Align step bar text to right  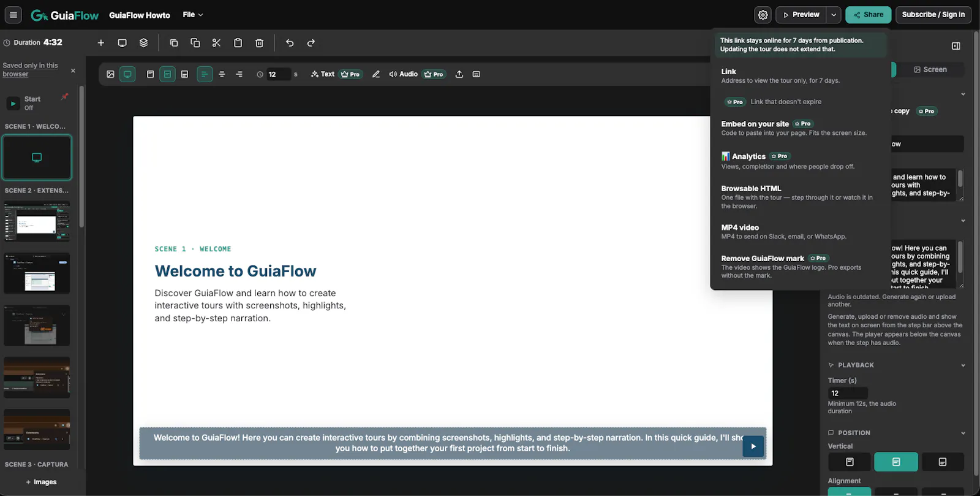tap(239, 74)
